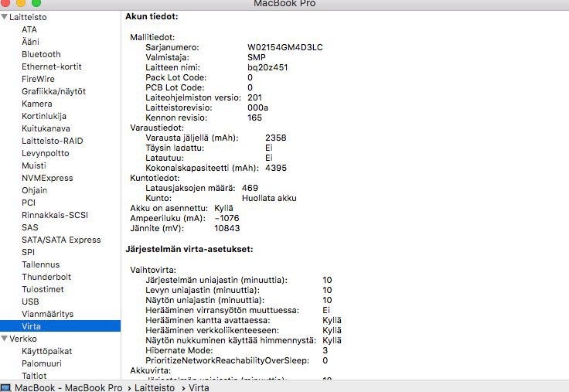569x392 pixels.
Task: Click the device name bq20z451
Action: (x=267, y=67)
